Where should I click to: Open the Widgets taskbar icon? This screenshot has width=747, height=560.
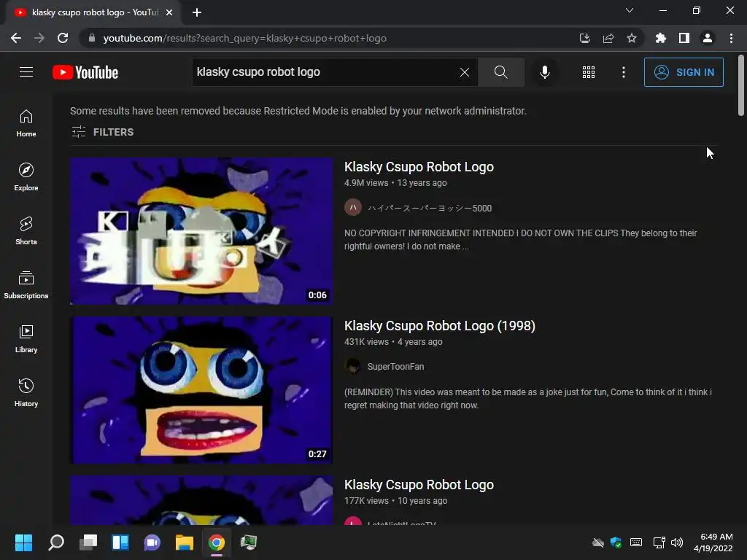(x=120, y=542)
